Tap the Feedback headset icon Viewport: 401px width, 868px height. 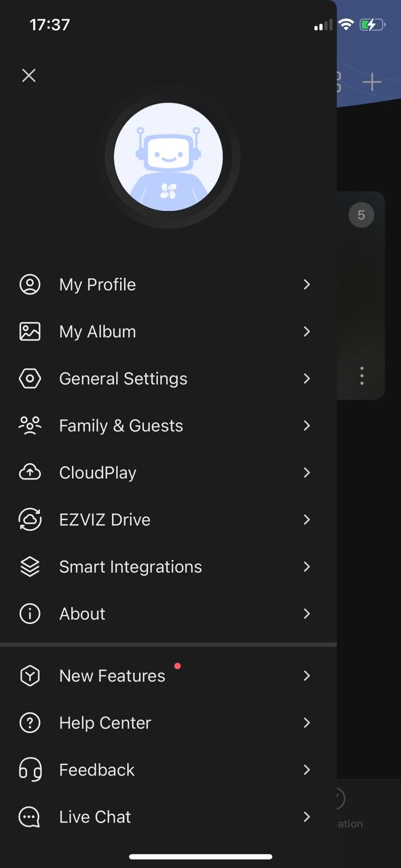(30, 770)
